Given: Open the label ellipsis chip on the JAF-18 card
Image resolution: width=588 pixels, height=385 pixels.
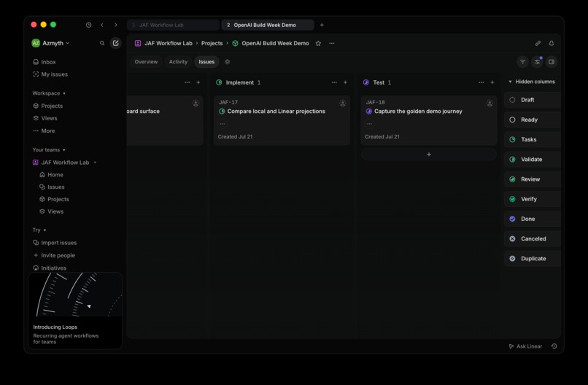Looking at the screenshot, I should pyautogui.click(x=369, y=124).
